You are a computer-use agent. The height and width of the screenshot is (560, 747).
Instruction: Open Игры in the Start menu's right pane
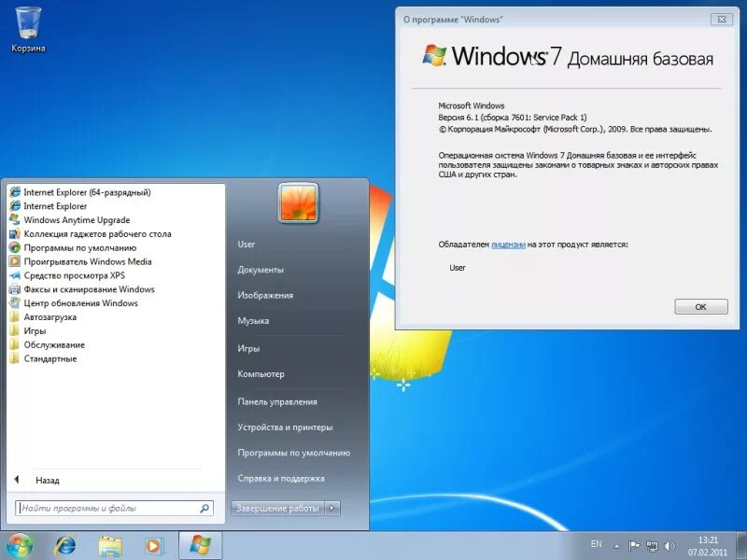[248, 348]
